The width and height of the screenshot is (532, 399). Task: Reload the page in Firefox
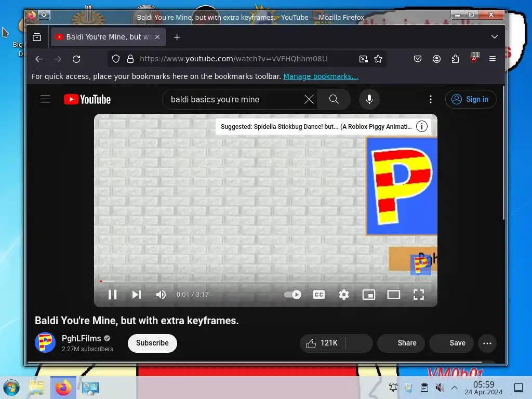tap(76, 59)
